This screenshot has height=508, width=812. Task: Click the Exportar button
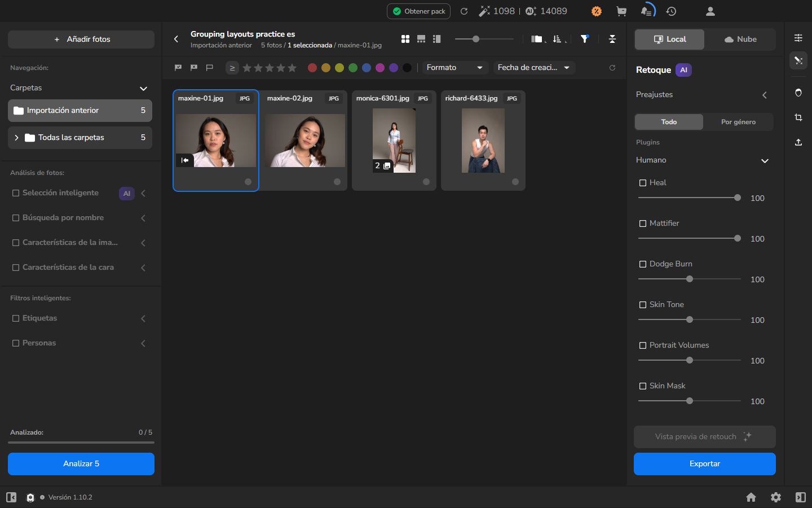coord(705,464)
